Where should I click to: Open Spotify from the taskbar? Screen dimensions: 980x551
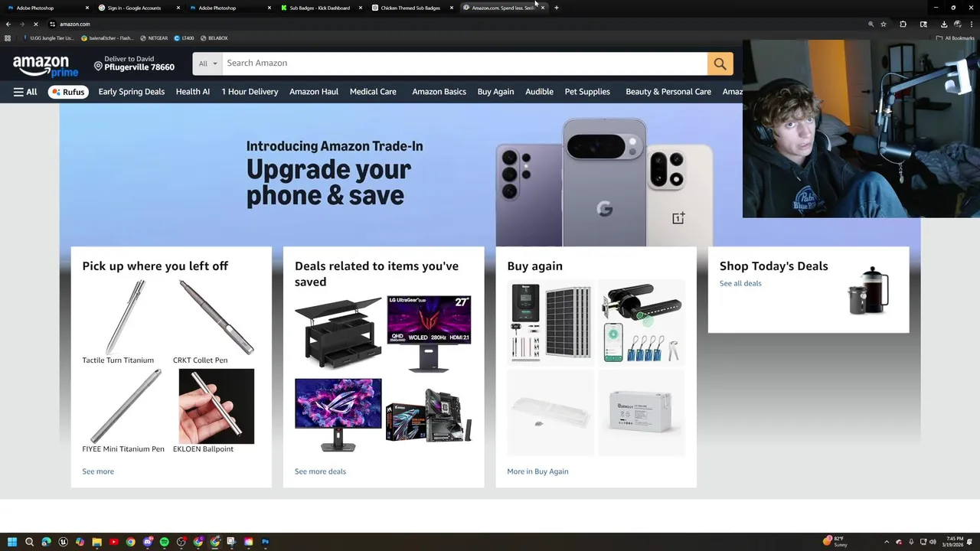coord(164,542)
